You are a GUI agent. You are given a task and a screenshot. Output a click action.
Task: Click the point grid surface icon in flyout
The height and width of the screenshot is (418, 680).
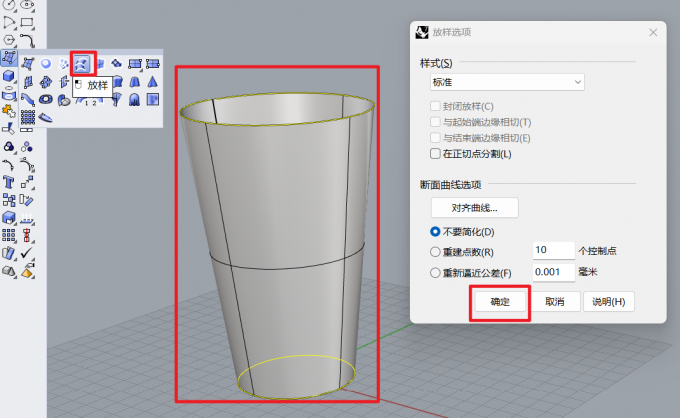pyautogui.click(x=28, y=117)
